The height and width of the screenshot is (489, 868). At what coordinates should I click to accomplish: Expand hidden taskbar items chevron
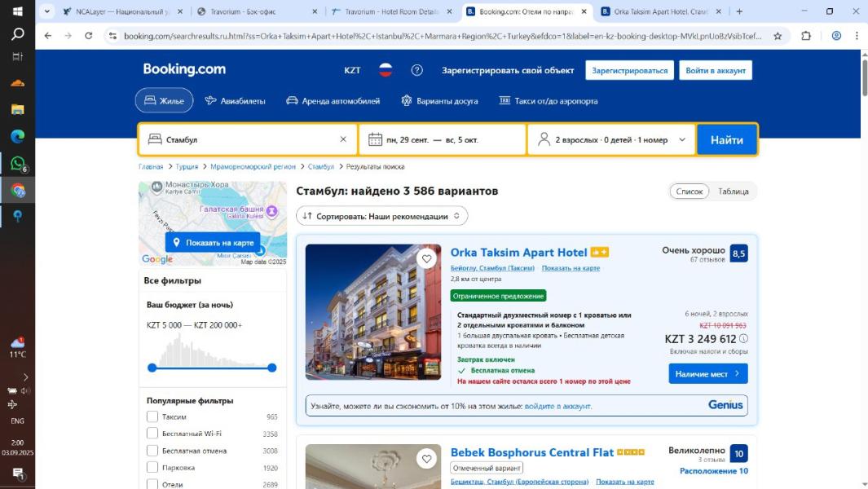click(x=25, y=377)
